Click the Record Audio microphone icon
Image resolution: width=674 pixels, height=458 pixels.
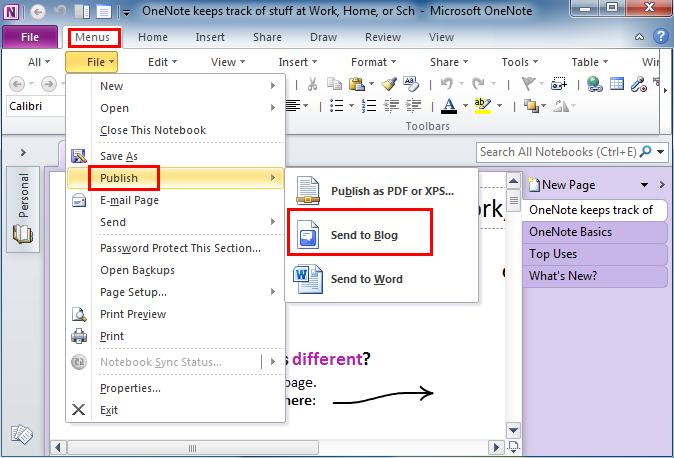click(639, 83)
